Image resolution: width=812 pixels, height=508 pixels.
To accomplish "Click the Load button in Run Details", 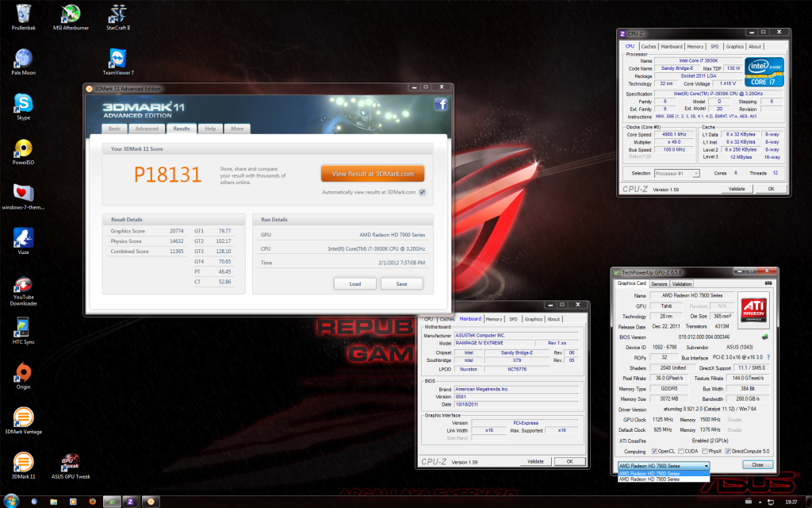I will click(x=354, y=283).
